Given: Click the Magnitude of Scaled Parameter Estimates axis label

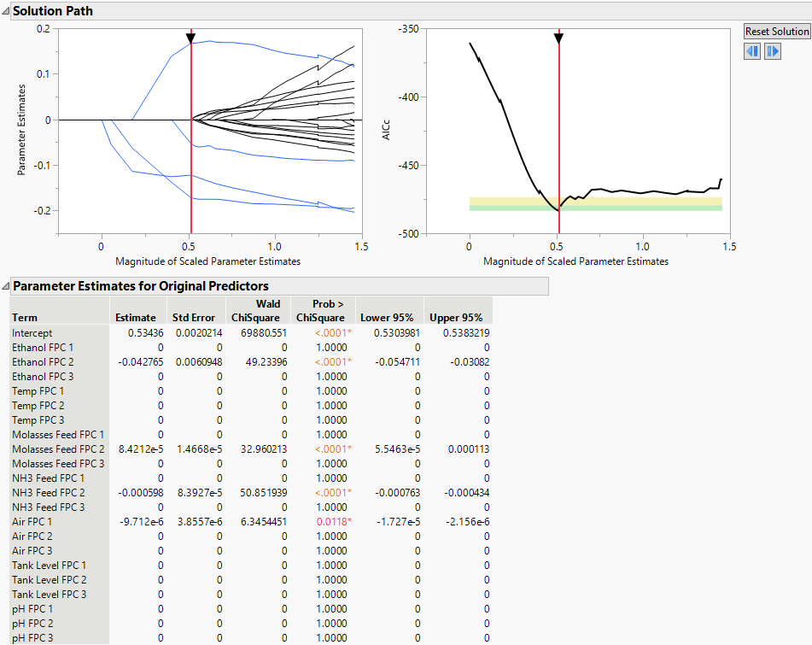Looking at the screenshot, I should (210, 261).
